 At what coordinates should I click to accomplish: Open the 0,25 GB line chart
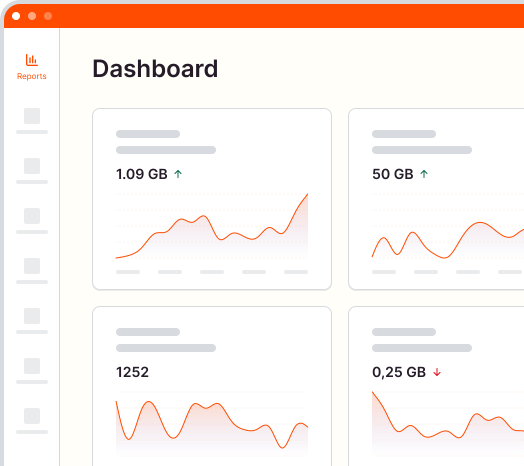click(448, 424)
